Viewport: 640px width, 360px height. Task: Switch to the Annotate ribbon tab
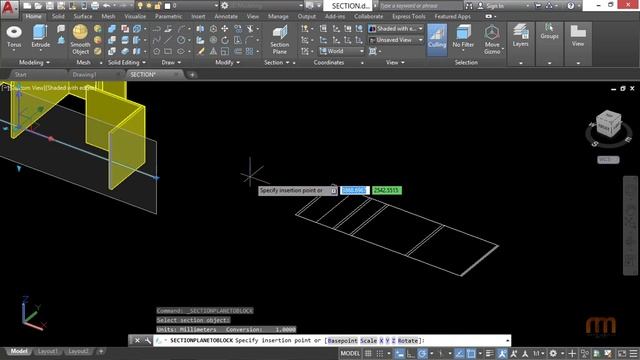click(x=226, y=16)
